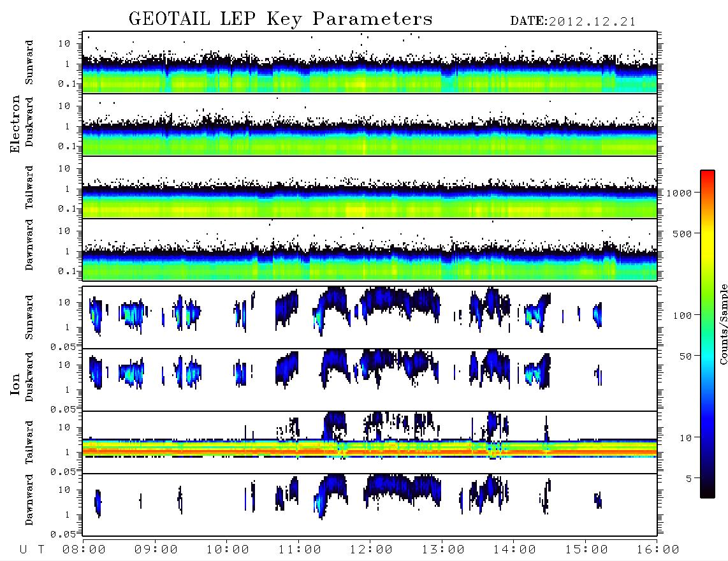This screenshot has height=561, width=728.
Task: Click the 500 colorbar tick value
Action: tap(682, 233)
